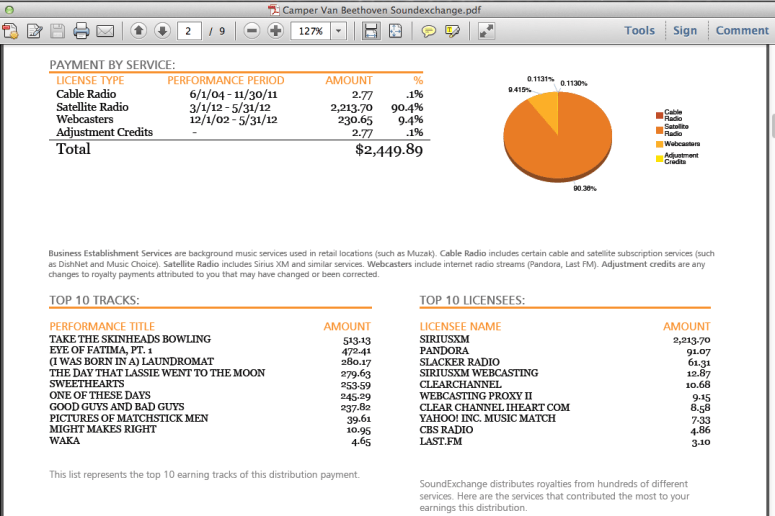Click the Edit document icon

coord(35,31)
